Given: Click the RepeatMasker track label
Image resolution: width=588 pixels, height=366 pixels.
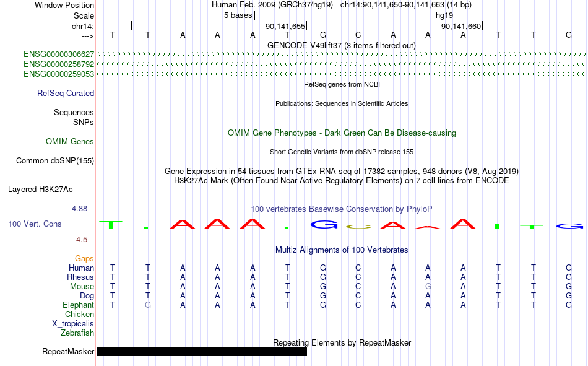Looking at the screenshot, I should point(68,351).
